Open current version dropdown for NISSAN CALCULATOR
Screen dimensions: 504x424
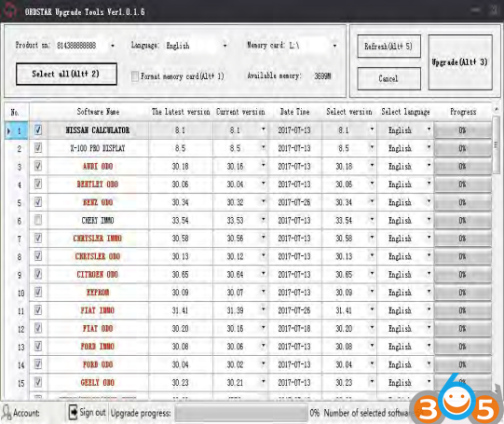tap(264, 130)
